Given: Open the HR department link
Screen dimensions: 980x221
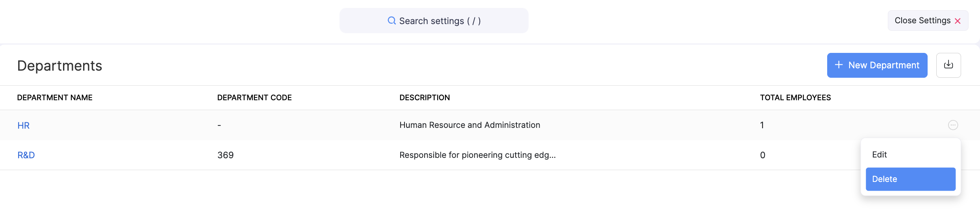Looking at the screenshot, I should coord(24,125).
